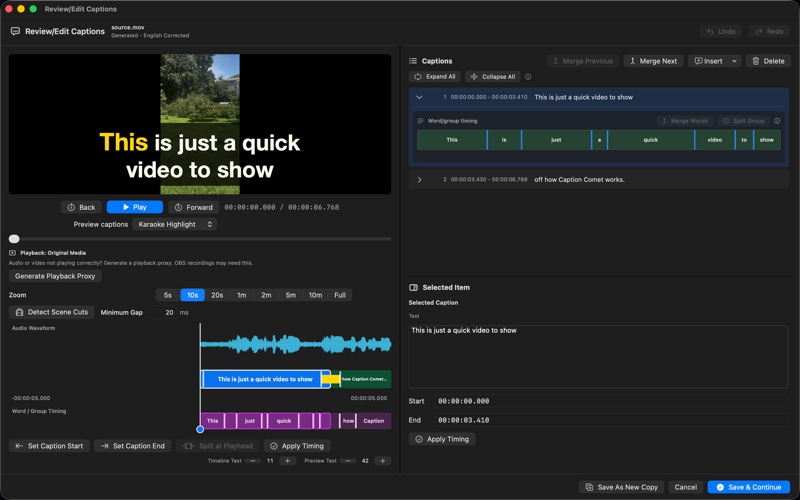Decrease Timeline Text size with minus
Viewport: 800px width, 500px height.
(x=253, y=461)
